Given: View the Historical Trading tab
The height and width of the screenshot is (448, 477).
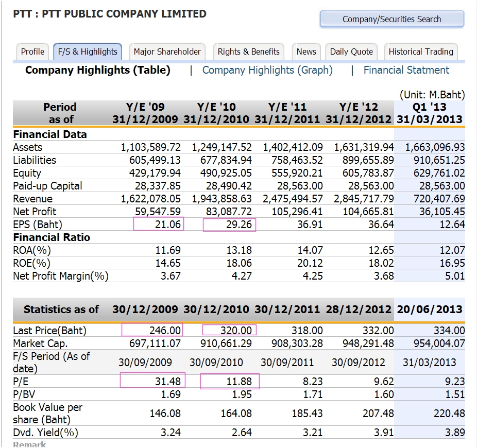Looking at the screenshot, I should (421, 51).
